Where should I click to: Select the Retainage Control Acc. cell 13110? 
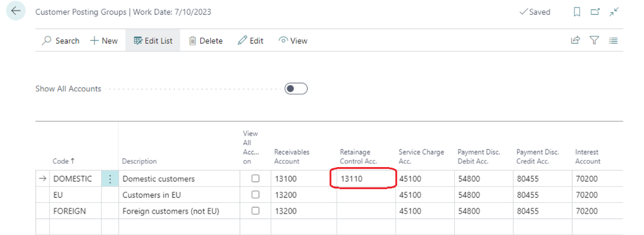(x=364, y=179)
